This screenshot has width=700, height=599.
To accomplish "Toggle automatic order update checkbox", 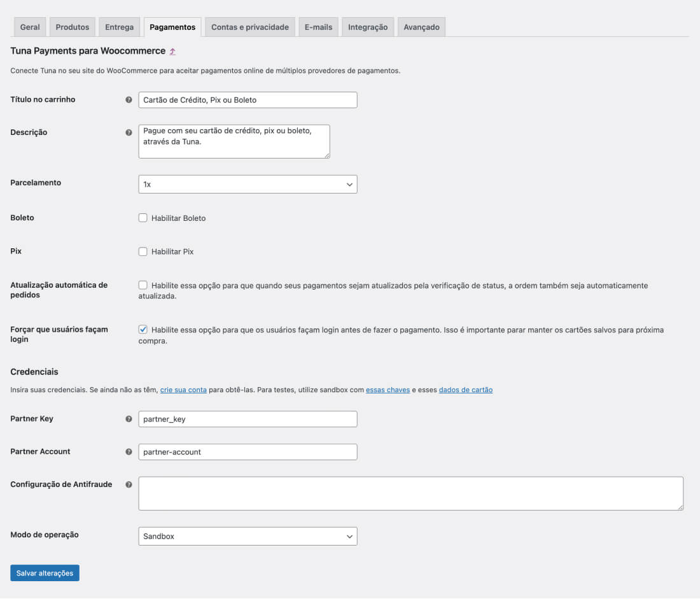I will point(143,285).
